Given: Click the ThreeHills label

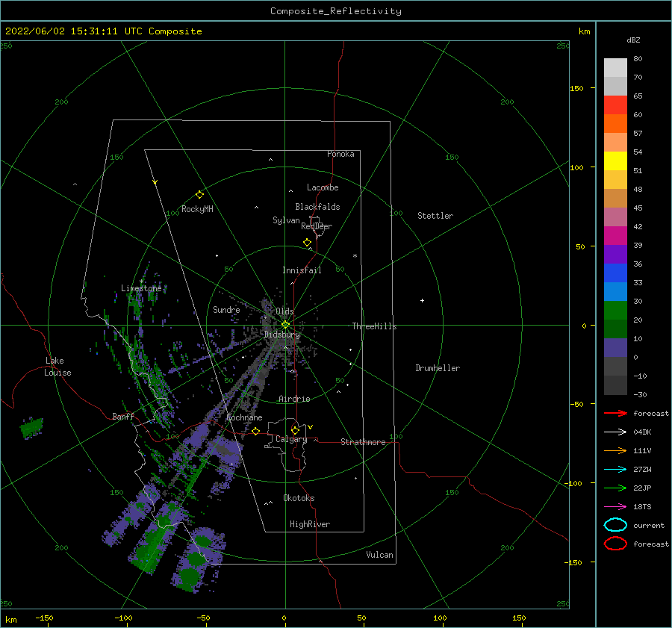Looking at the screenshot, I should click(x=374, y=326).
